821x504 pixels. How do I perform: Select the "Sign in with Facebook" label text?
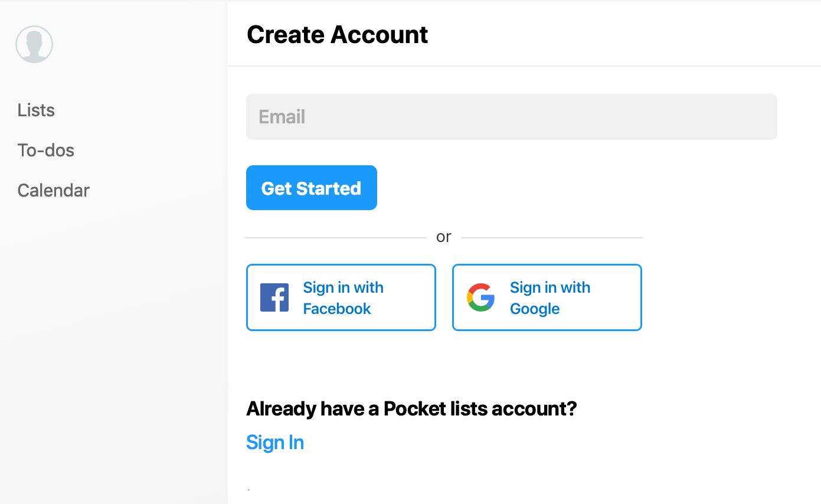[x=344, y=298]
